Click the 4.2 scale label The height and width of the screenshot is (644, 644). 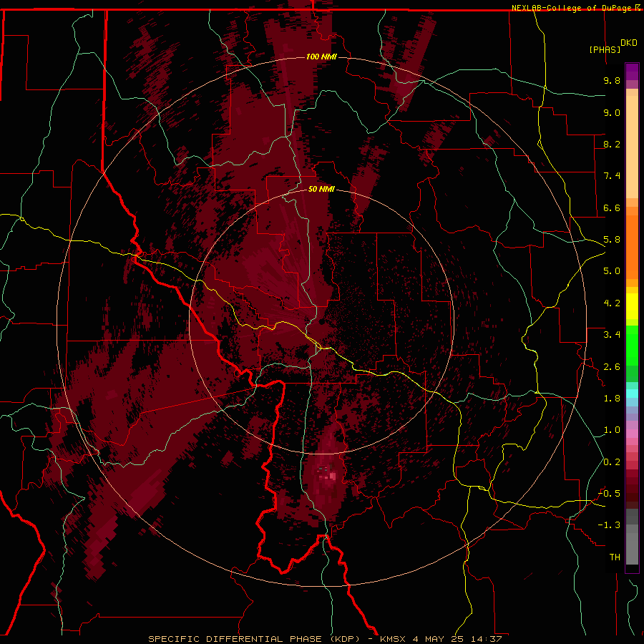tap(612, 303)
